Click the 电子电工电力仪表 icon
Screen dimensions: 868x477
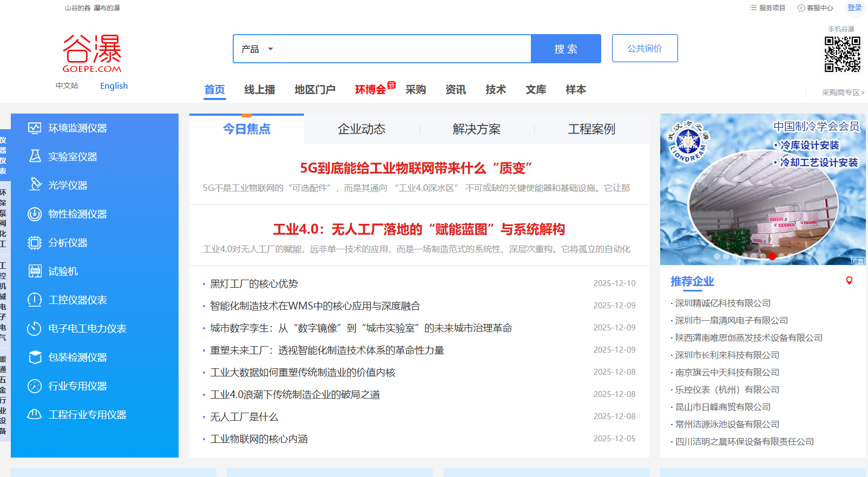[x=35, y=329]
